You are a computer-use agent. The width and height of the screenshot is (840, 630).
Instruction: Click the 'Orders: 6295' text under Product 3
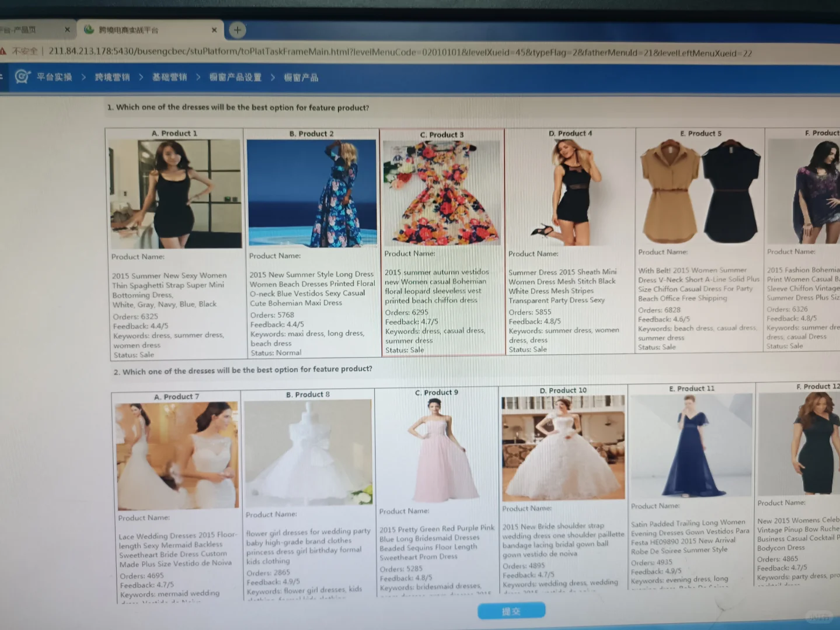tap(407, 312)
